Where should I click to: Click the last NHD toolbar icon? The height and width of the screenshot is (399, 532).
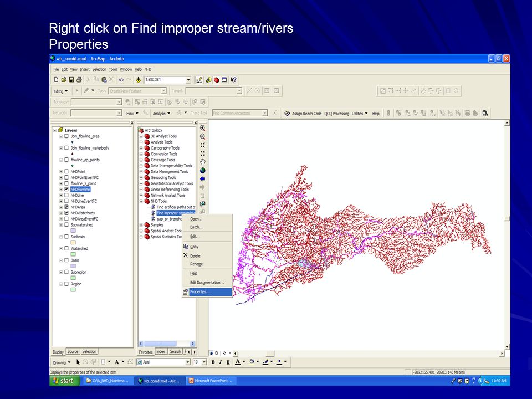485,113
